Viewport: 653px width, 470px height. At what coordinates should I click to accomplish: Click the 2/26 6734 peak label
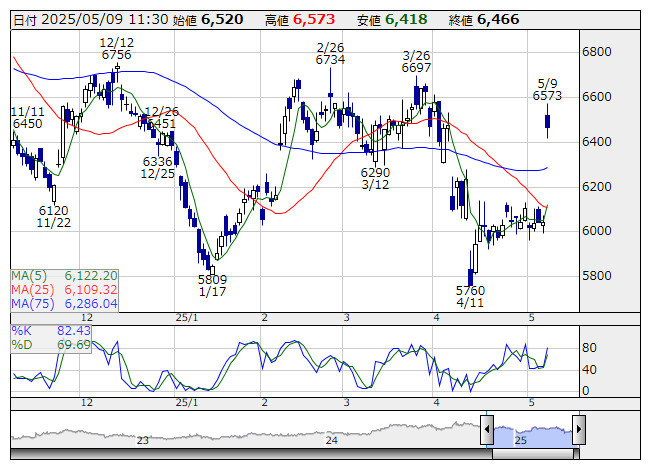point(330,54)
